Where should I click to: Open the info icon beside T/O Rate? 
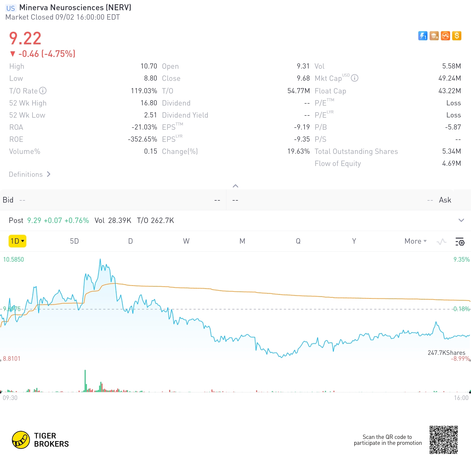click(x=43, y=91)
